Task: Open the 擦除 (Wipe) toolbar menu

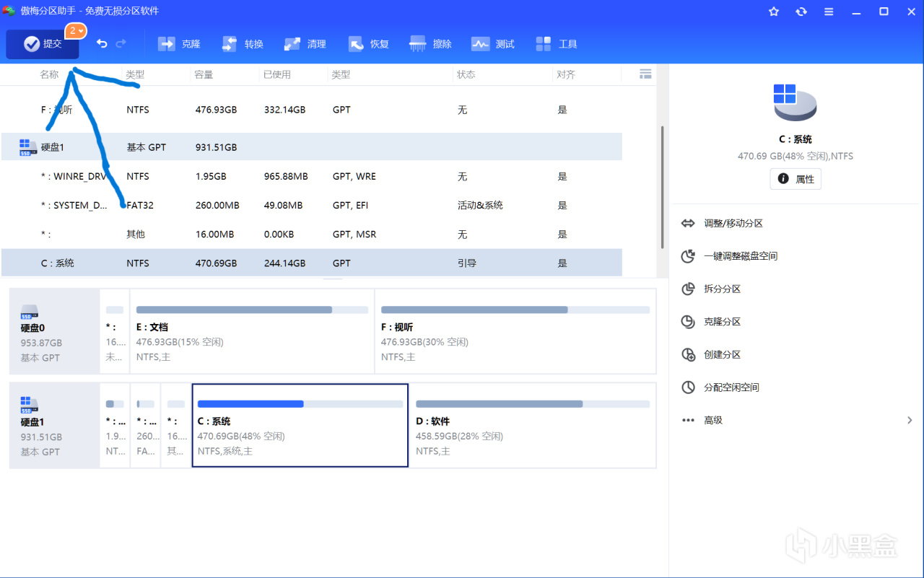Action: pos(431,44)
